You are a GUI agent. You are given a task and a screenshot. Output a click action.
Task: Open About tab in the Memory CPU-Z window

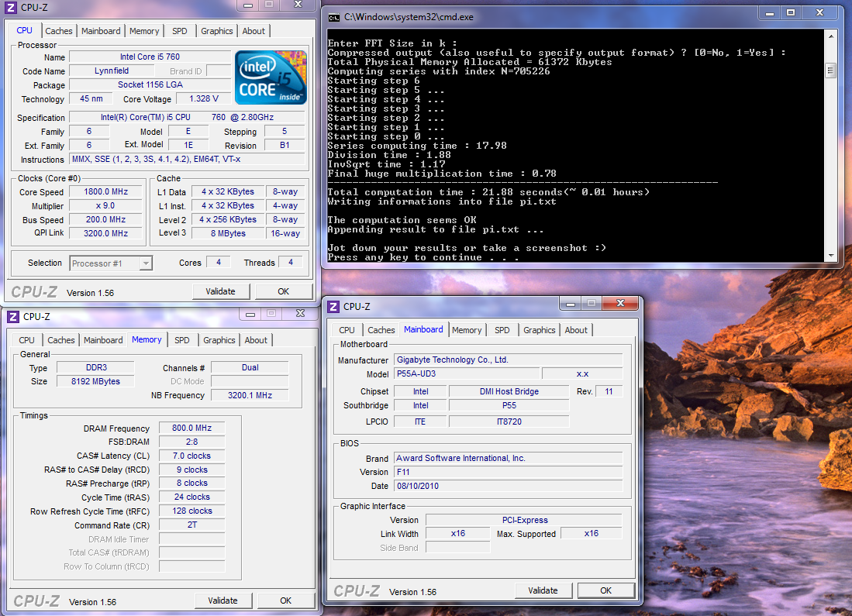pyautogui.click(x=256, y=340)
